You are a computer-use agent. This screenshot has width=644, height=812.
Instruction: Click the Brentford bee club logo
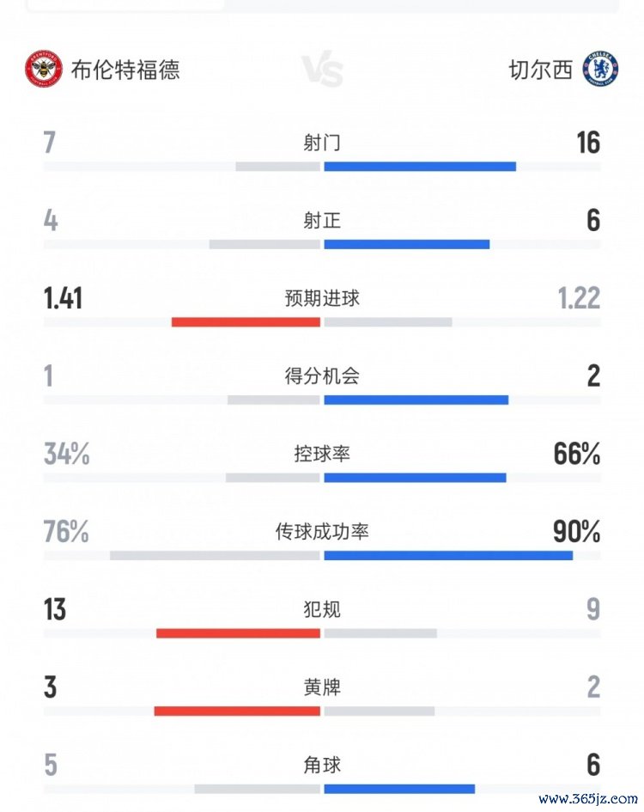44,70
